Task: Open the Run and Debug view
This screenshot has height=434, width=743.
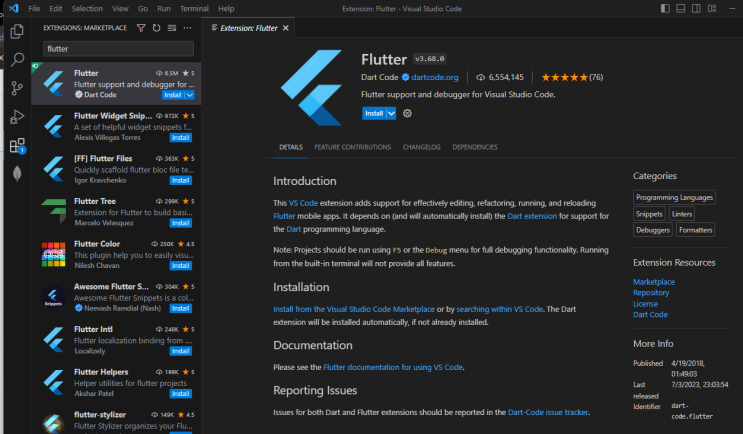Action: point(17,117)
